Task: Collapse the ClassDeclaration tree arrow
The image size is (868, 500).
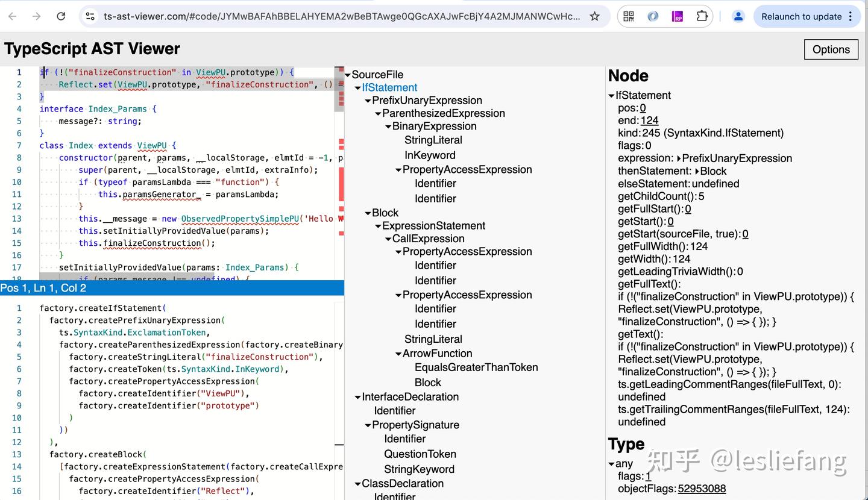Action: tap(358, 484)
